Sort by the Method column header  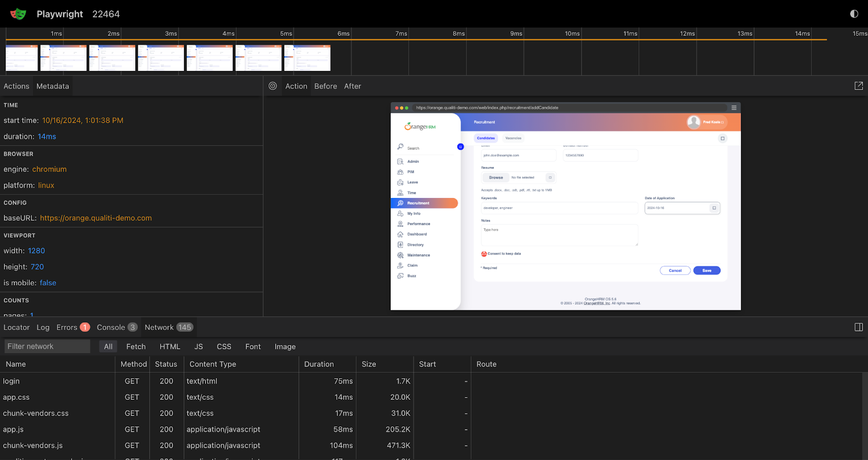click(133, 364)
